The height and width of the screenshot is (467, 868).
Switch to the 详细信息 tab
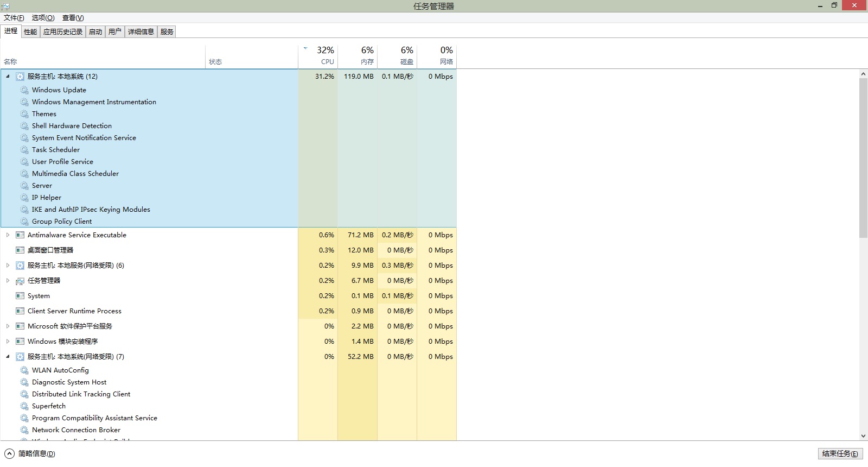(x=141, y=31)
